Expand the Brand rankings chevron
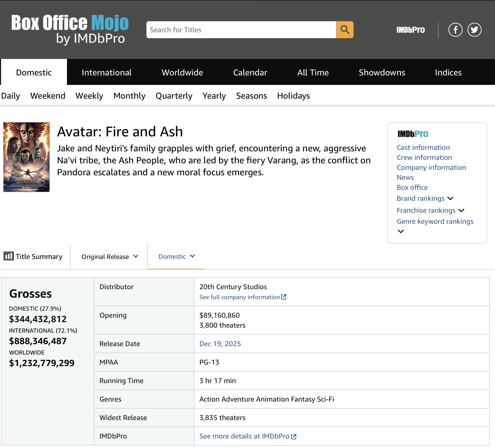Viewport: 495px width, 448px height. pos(450,199)
